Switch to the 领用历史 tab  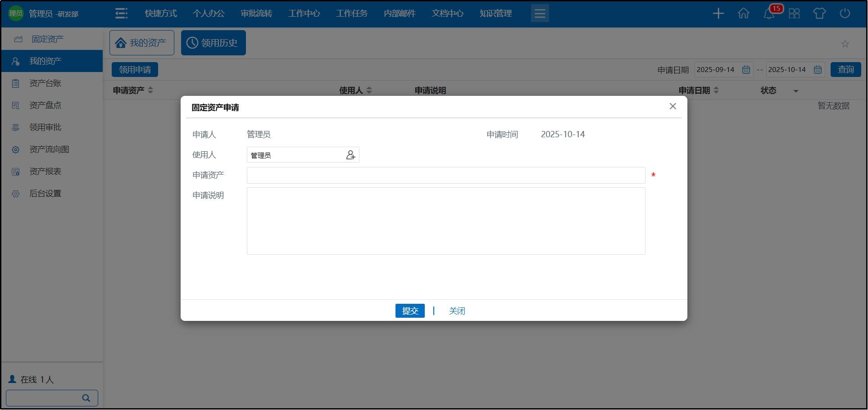pos(214,43)
